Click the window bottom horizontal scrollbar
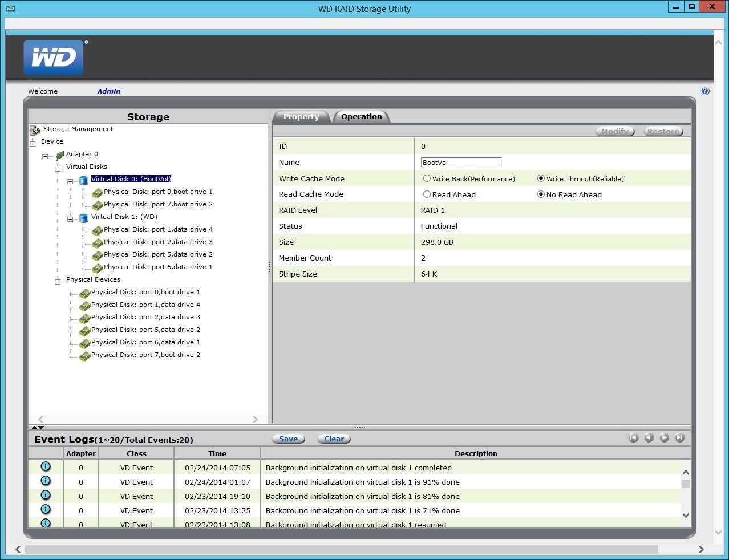Viewport: 729px width, 560px height. click(x=342, y=550)
